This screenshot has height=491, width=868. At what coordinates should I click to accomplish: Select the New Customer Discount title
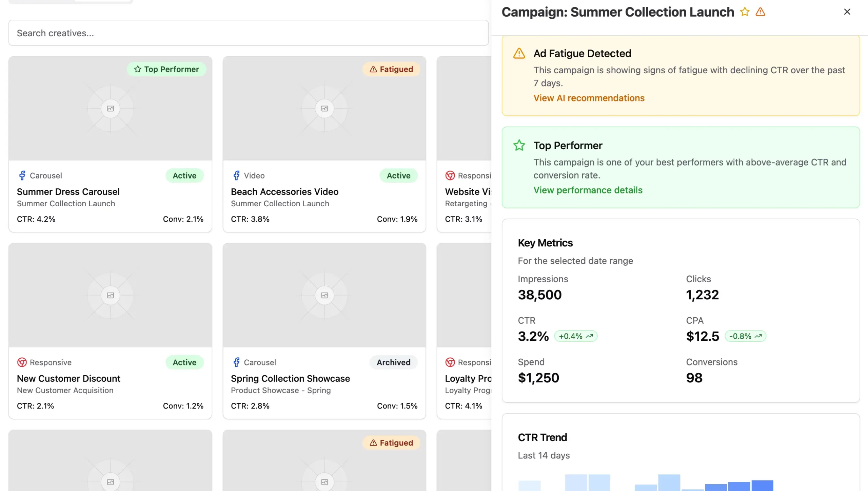[68, 378]
